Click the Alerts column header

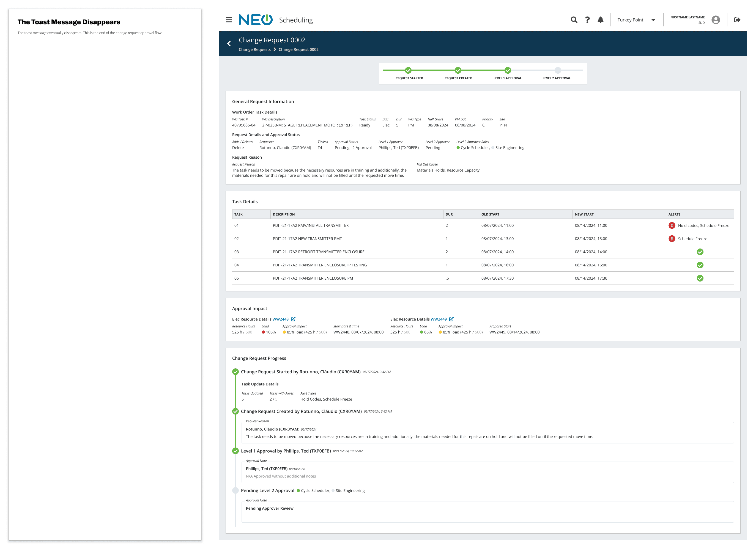[674, 214]
